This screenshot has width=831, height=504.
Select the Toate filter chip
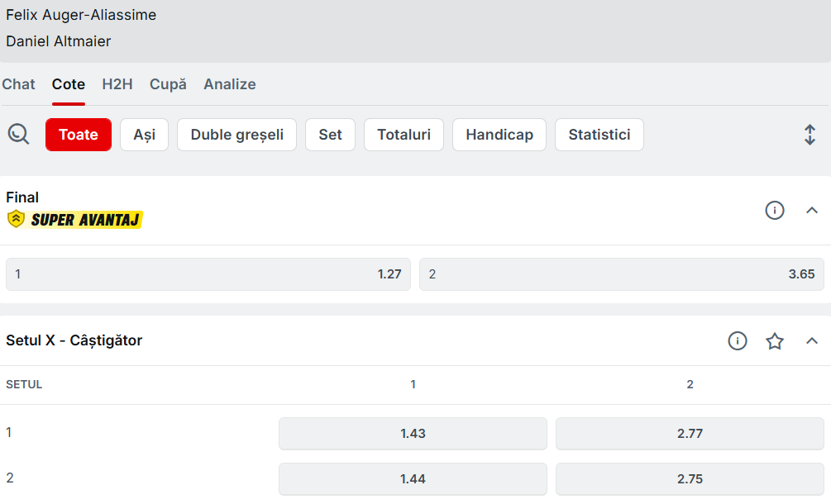pyautogui.click(x=79, y=135)
